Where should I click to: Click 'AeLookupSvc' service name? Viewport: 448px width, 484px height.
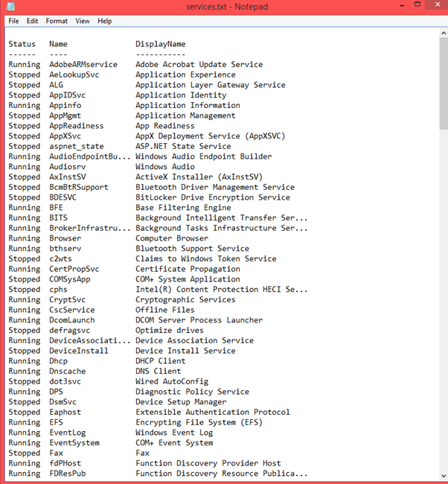tap(74, 75)
